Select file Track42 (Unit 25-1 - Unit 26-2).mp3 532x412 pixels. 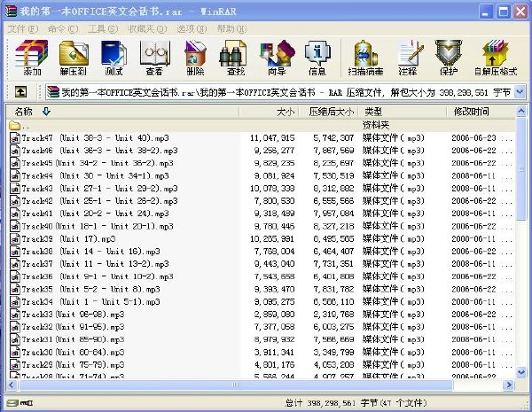[94, 201]
